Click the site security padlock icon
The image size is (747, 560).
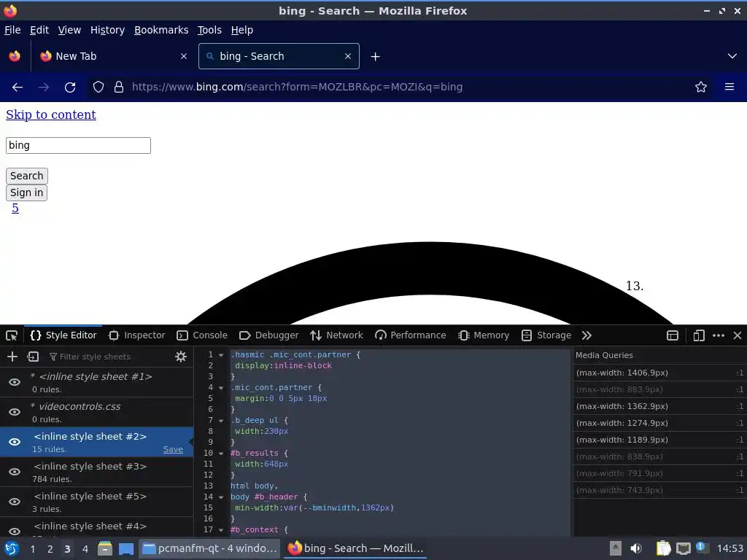[119, 87]
